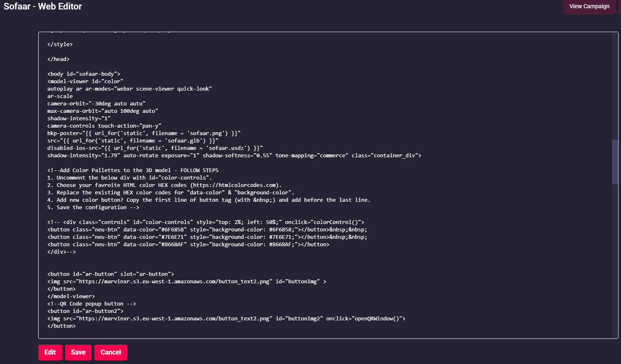Click the button line with color #6F6858
The height and width of the screenshot is (364, 621).
tap(207, 230)
